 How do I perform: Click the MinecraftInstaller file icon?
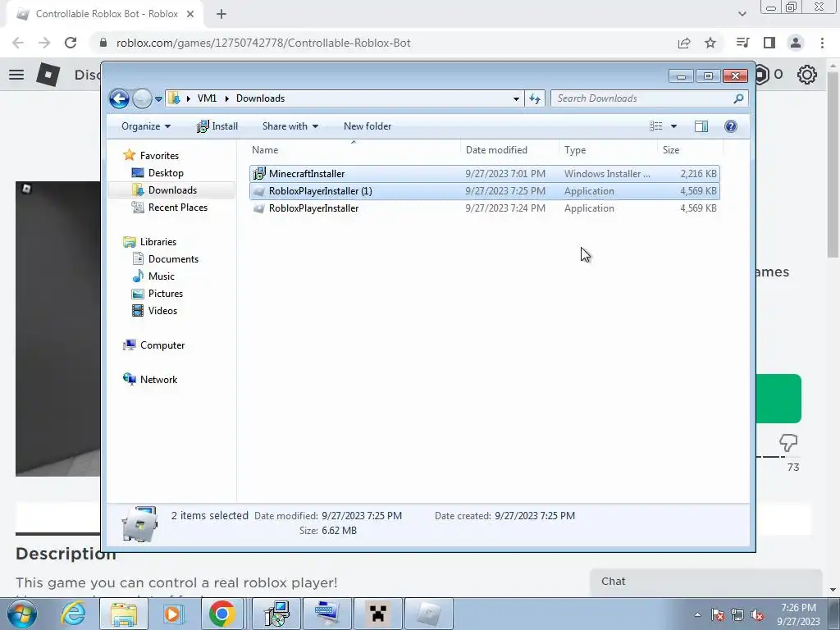coord(259,174)
